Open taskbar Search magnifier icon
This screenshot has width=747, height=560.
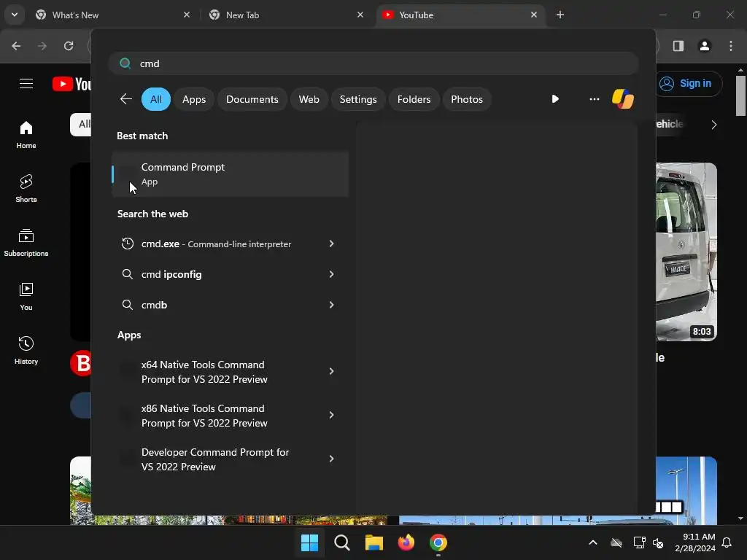coord(341,542)
